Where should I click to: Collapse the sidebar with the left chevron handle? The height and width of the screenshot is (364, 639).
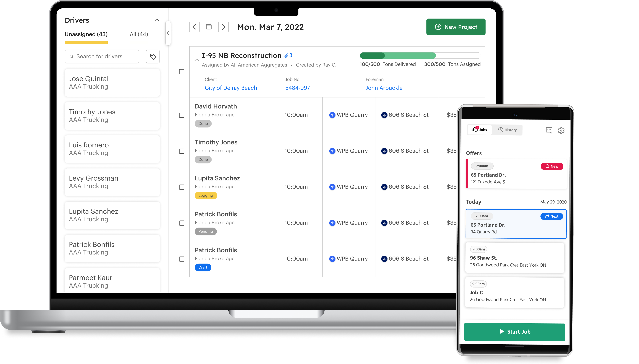pyautogui.click(x=168, y=33)
